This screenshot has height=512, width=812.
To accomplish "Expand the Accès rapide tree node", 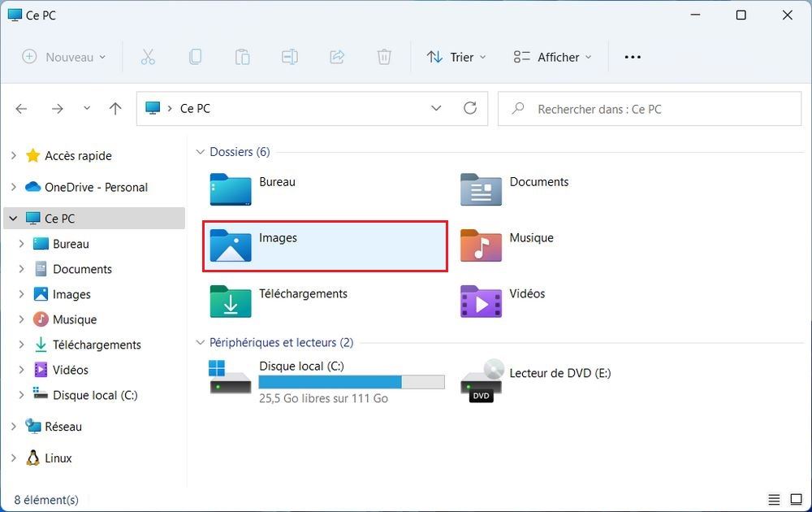I will pos(13,155).
